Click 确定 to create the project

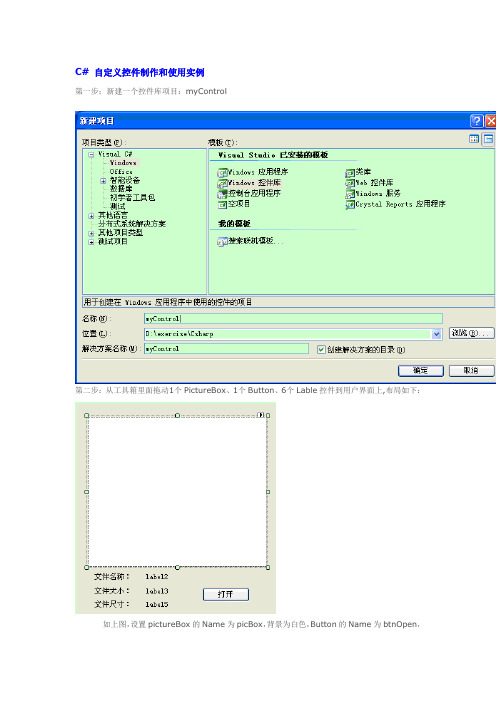pyautogui.click(x=421, y=371)
